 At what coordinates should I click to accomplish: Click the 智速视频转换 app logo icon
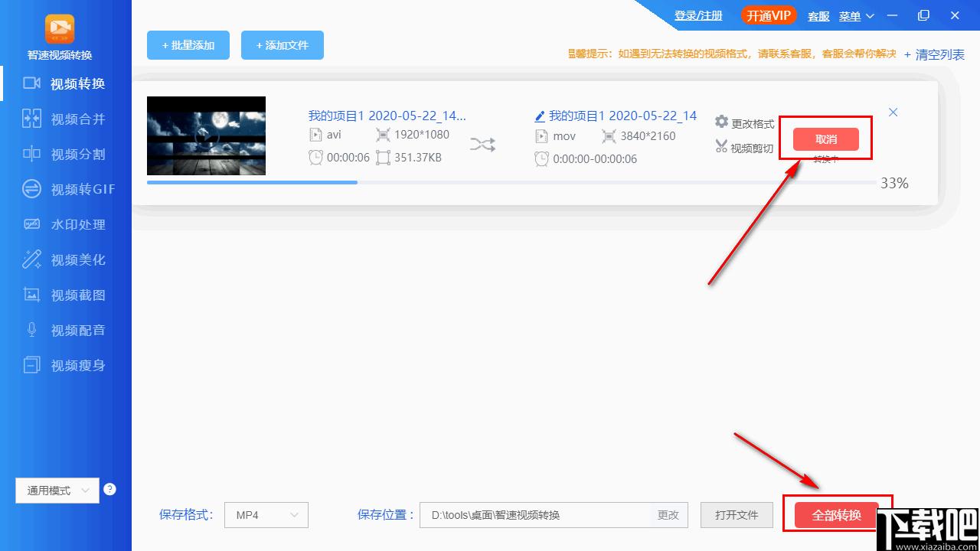(60, 28)
